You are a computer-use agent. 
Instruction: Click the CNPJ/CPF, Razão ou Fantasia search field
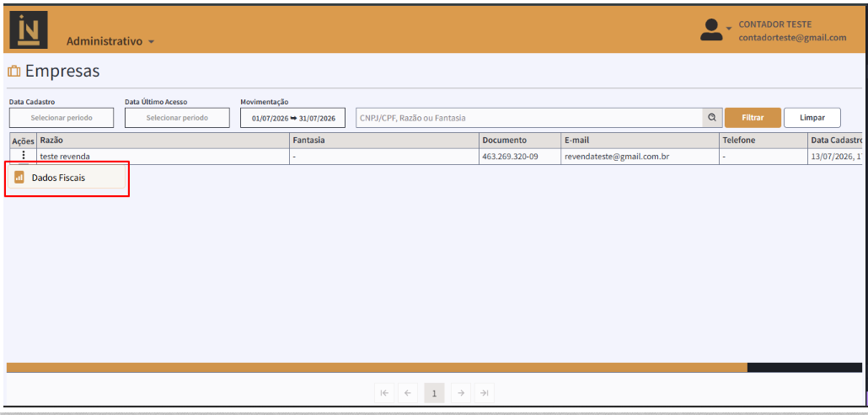(x=529, y=118)
